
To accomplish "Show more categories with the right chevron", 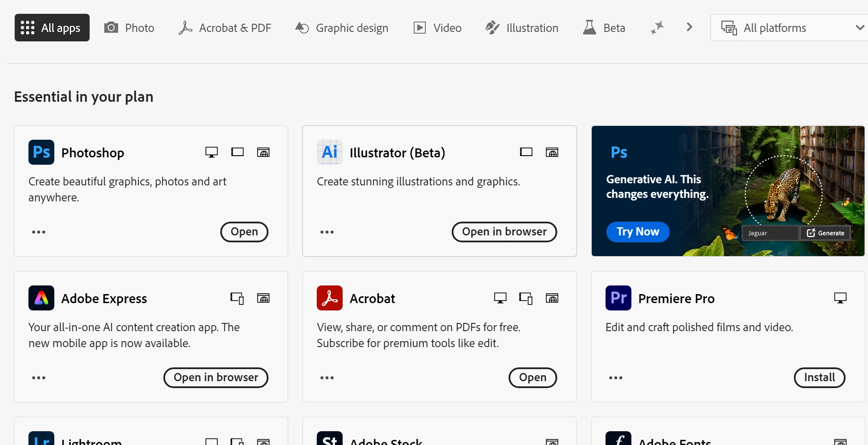I will coord(689,27).
